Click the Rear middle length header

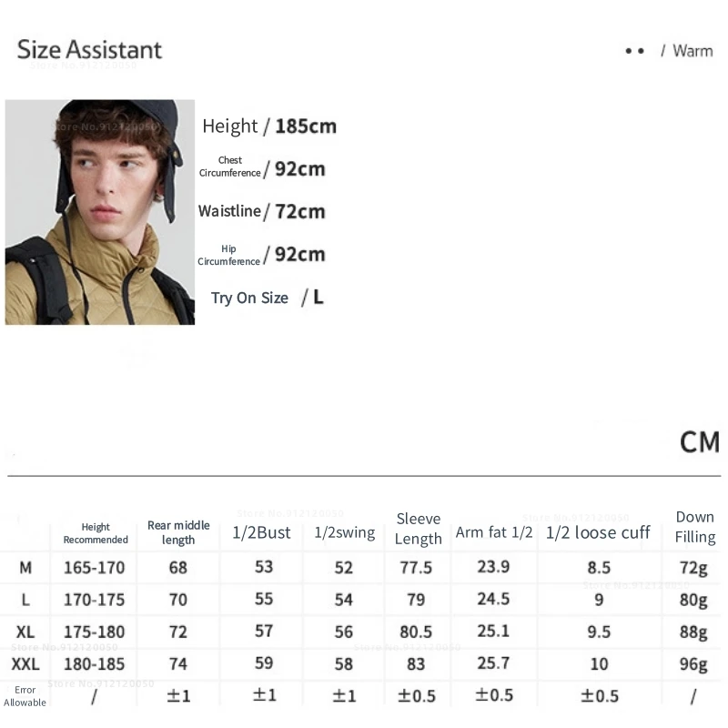click(x=178, y=532)
